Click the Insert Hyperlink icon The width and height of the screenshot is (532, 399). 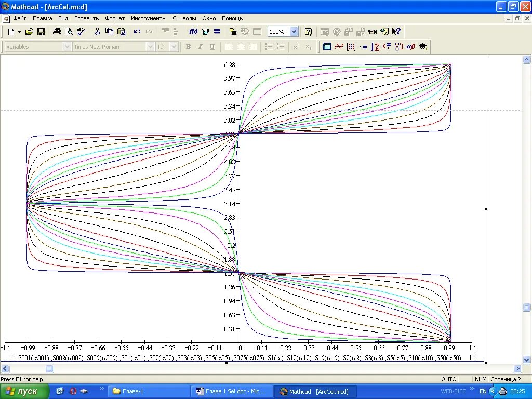tap(233, 32)
